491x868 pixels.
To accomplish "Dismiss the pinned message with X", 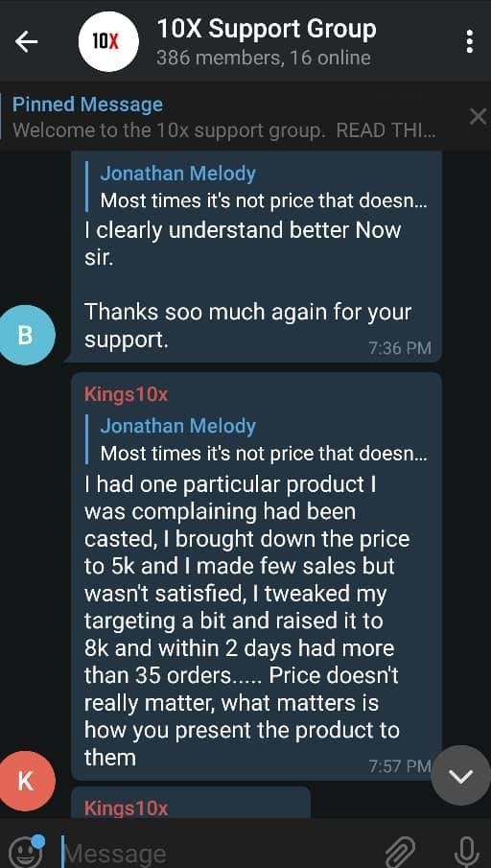I will click(x=478, y=117).
